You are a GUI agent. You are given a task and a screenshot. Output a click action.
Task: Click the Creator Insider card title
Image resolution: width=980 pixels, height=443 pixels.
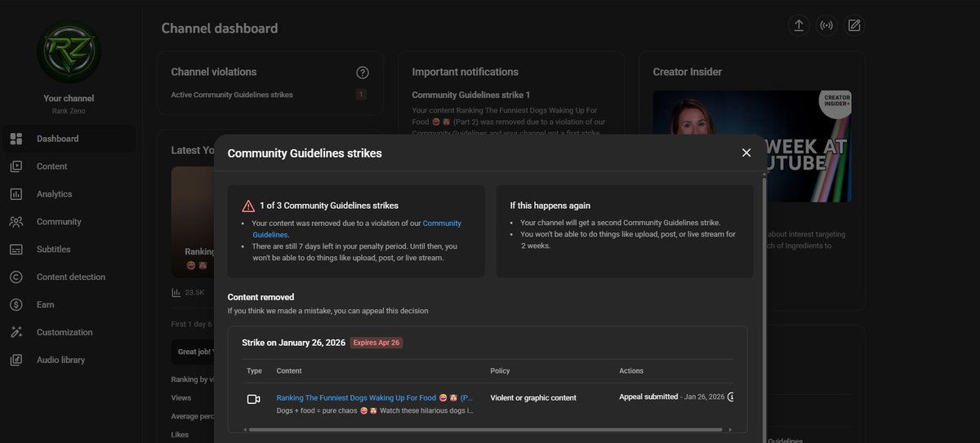tap(688, 72)
